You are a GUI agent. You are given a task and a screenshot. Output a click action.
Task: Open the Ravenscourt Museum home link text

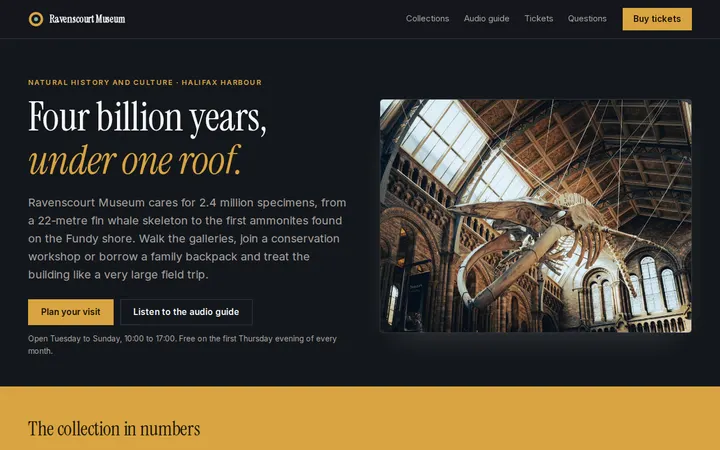(x=87, y=19)
